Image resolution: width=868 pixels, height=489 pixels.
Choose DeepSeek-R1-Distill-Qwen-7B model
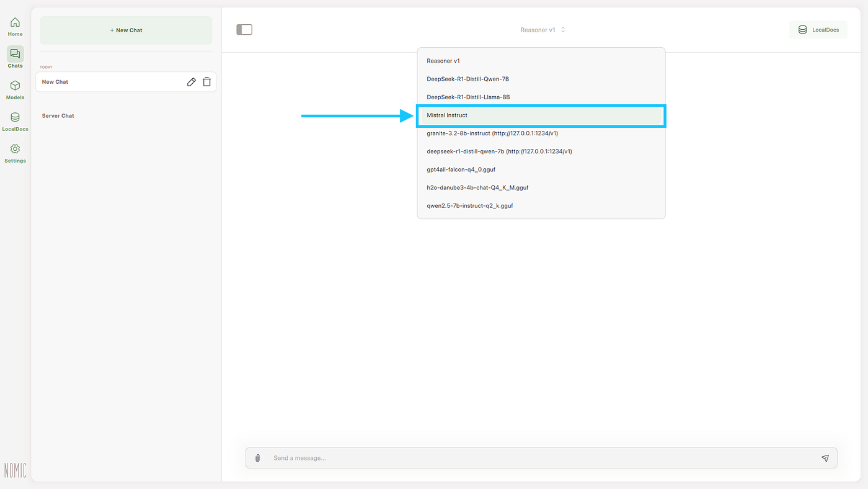click(x=541, y=79)
